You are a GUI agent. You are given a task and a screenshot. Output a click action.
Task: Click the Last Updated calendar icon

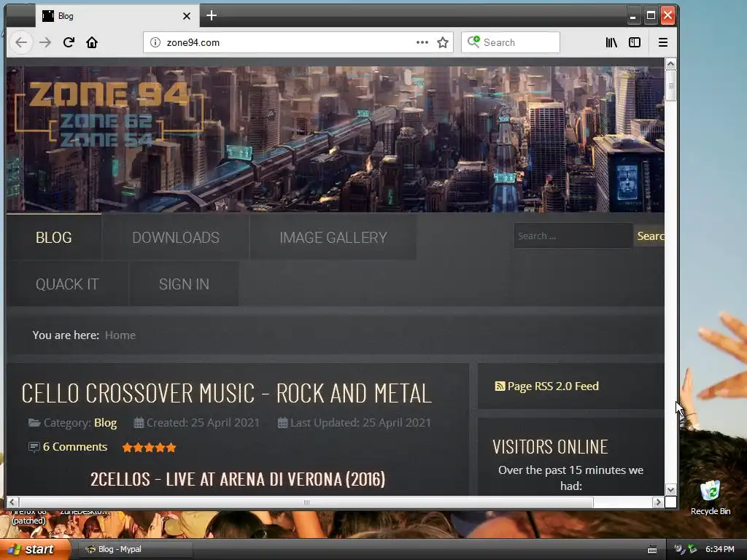(282, 423)
